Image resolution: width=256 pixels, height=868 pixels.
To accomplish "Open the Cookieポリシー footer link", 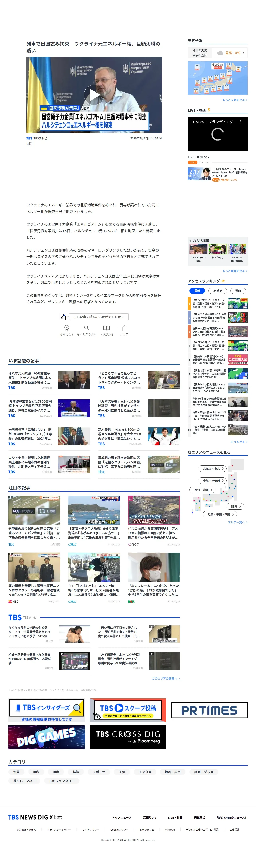I will (x=119, y=830).
